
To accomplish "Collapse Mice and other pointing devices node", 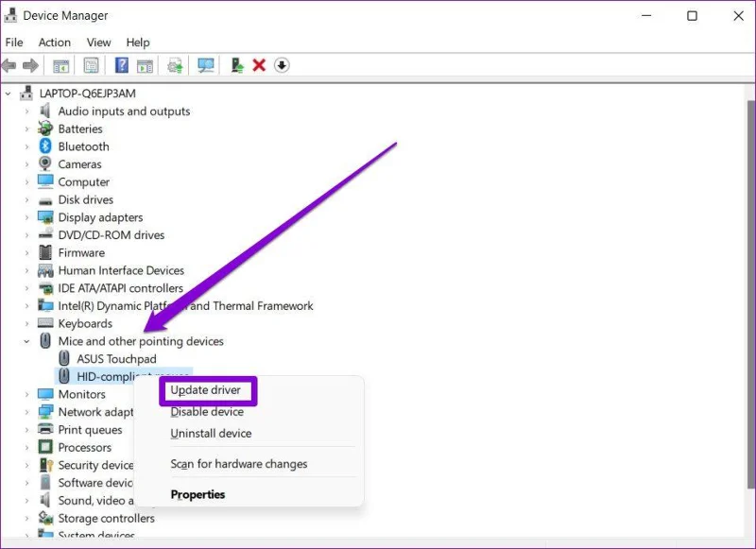I will click(x=26, y=341).
